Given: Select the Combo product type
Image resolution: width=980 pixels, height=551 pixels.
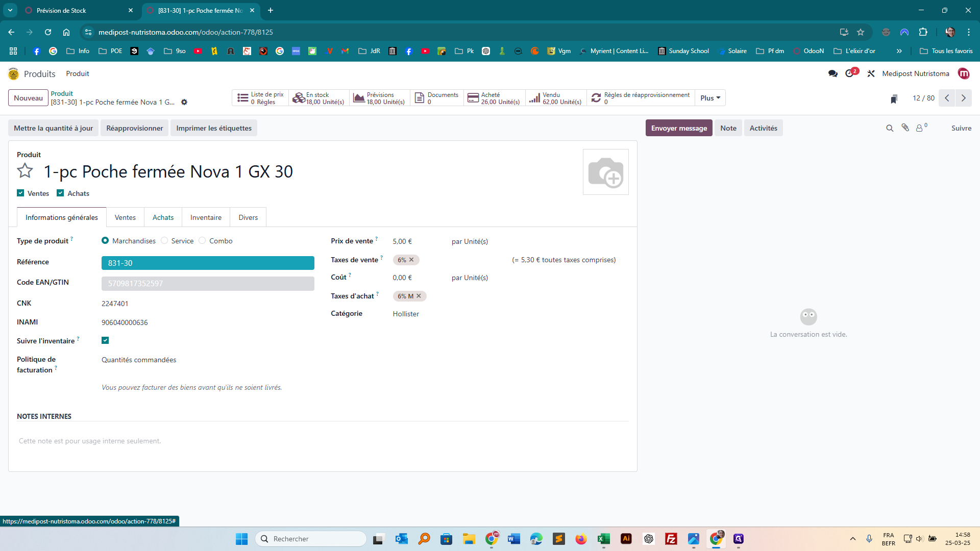Looking at the screenshot, I should pos(202,240).
